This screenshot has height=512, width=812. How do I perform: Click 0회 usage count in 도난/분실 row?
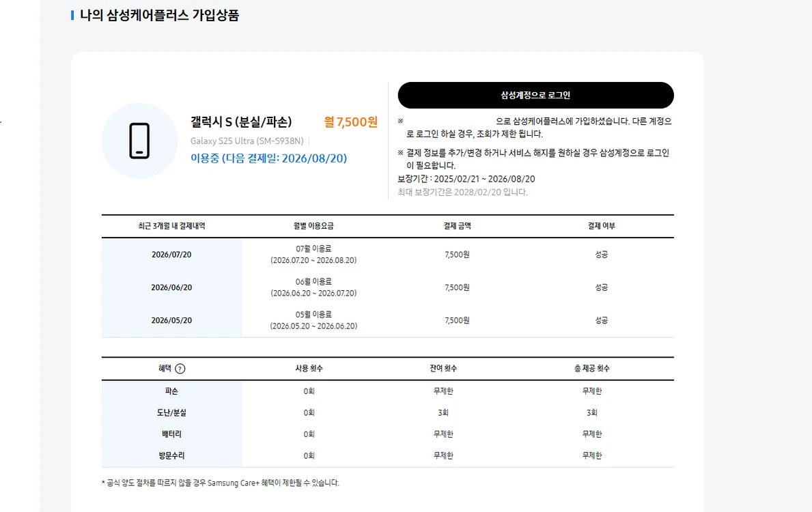[309, 413]
